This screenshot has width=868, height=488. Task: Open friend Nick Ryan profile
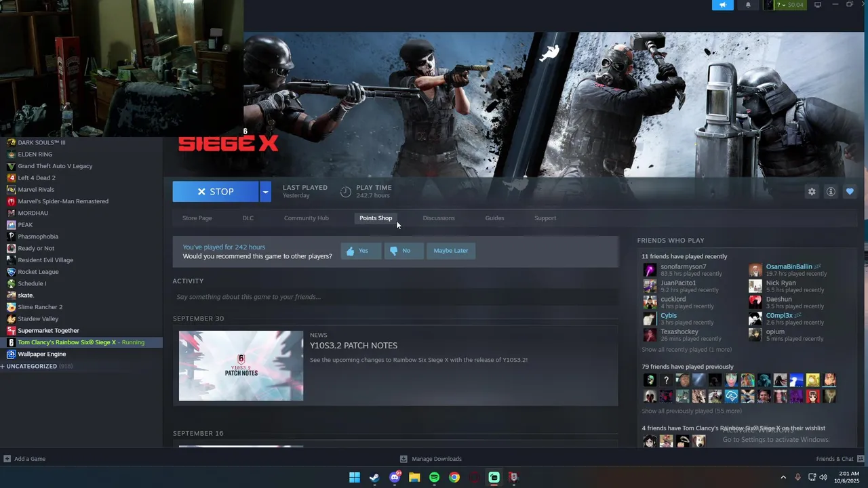pyautogui.click(x=781, y=283)
